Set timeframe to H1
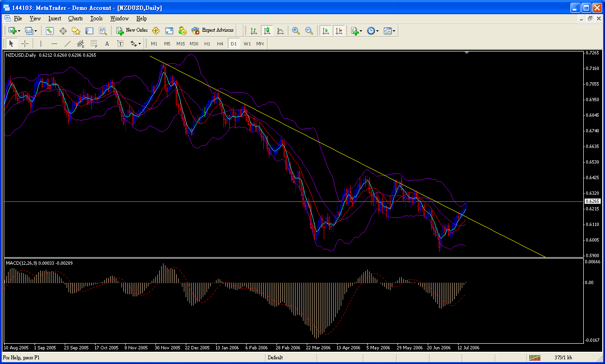The width and height of the screenshot is (605, 364). [207, 43]
